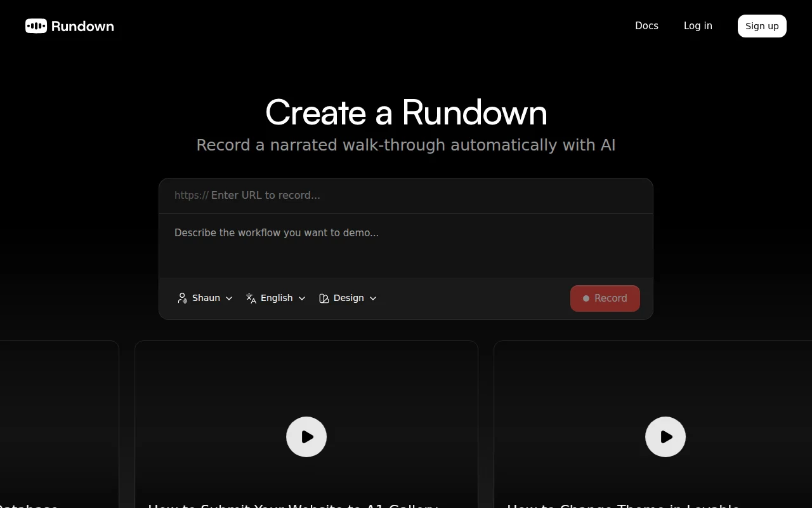Click the narrated walk-through subtitle text
This screenshot has width=812, height=508.
tap(406, 145)
